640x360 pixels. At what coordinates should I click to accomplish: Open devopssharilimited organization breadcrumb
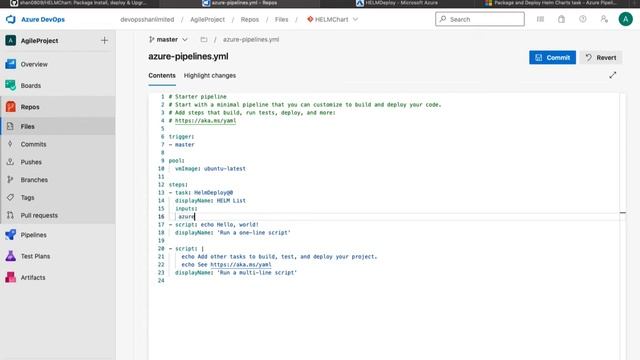[x=147, y=19]
